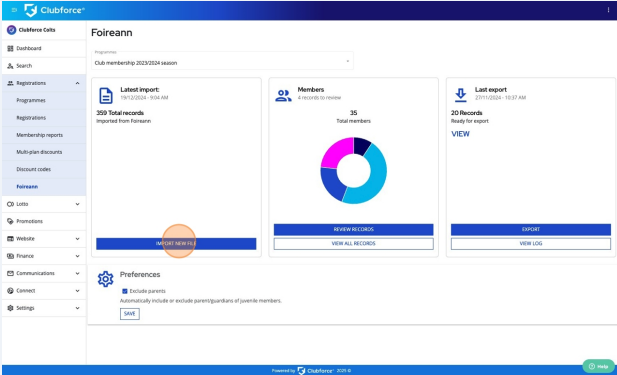This screenshot has height=375, width=617.
Task: Open Programmes submenu item
Action: pos(44,100)
